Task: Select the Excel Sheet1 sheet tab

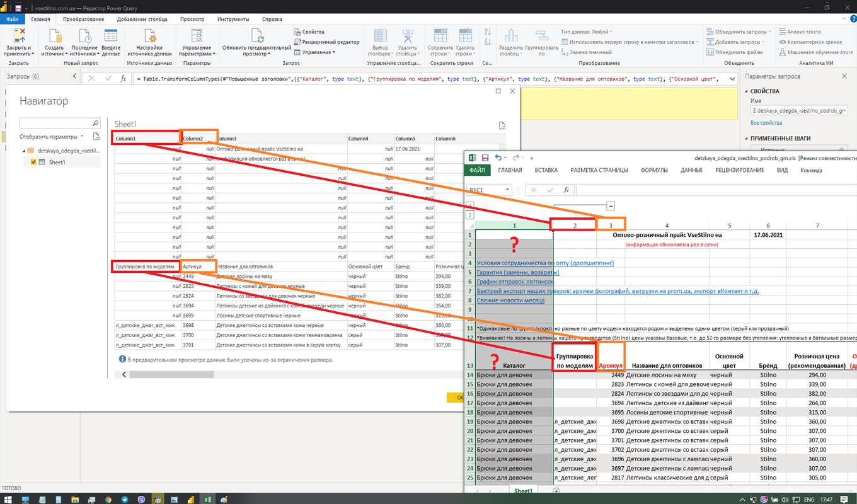Action: pyautogui.click(x=523, y=491)
